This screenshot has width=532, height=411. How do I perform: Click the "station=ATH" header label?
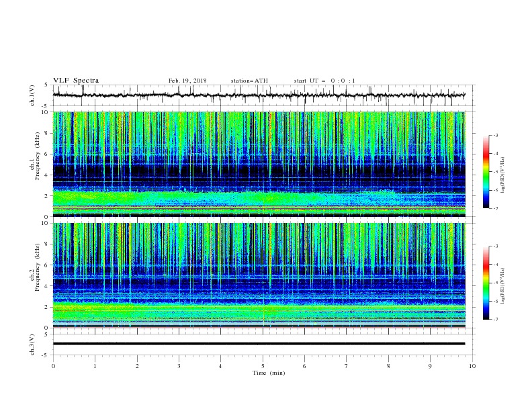249,81
